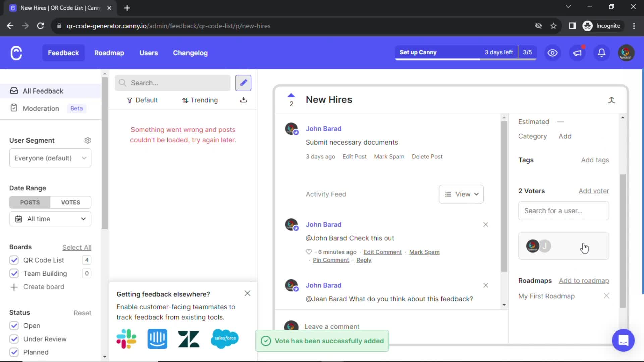Uncheck the Under Review status checkbox
This screenshot has height=362, width=644.
pos(14,339)
